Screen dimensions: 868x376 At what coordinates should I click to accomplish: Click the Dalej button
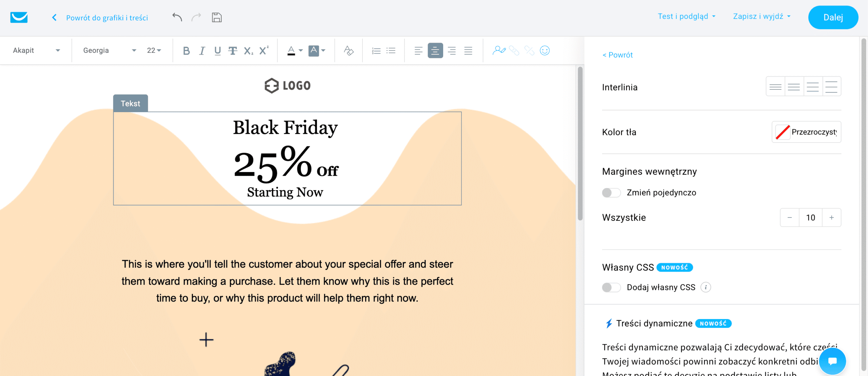(x=833, y=17)
